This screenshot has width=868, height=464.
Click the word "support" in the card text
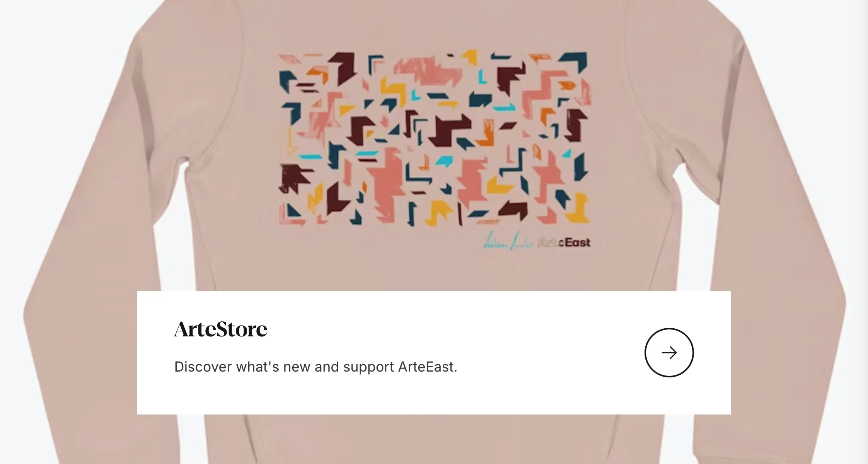point(368,367)
